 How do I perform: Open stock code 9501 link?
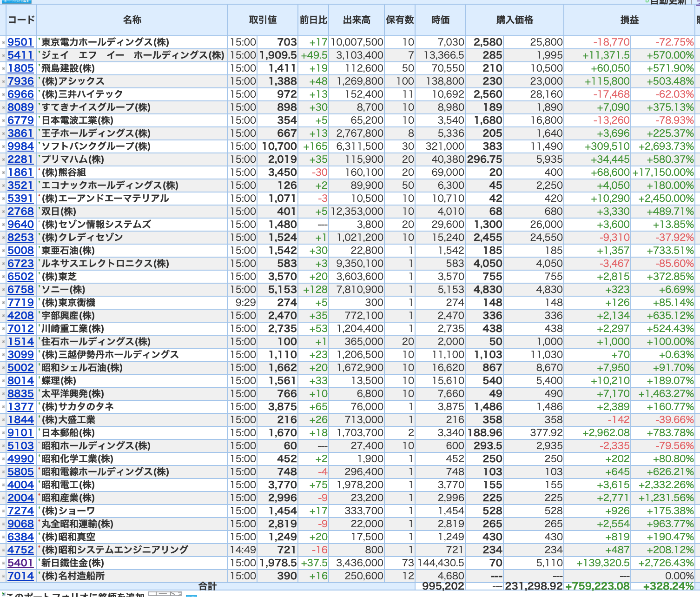pyautogui.click(x=20, y=42)
